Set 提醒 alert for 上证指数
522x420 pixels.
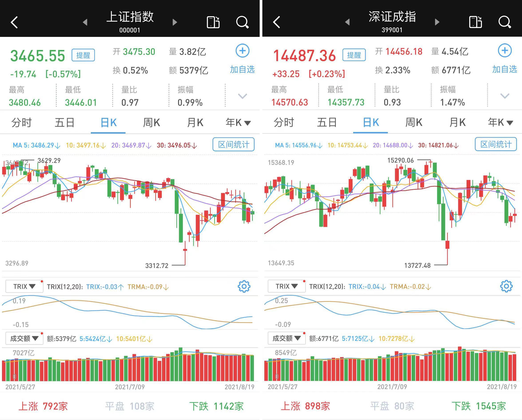[83, 55]
